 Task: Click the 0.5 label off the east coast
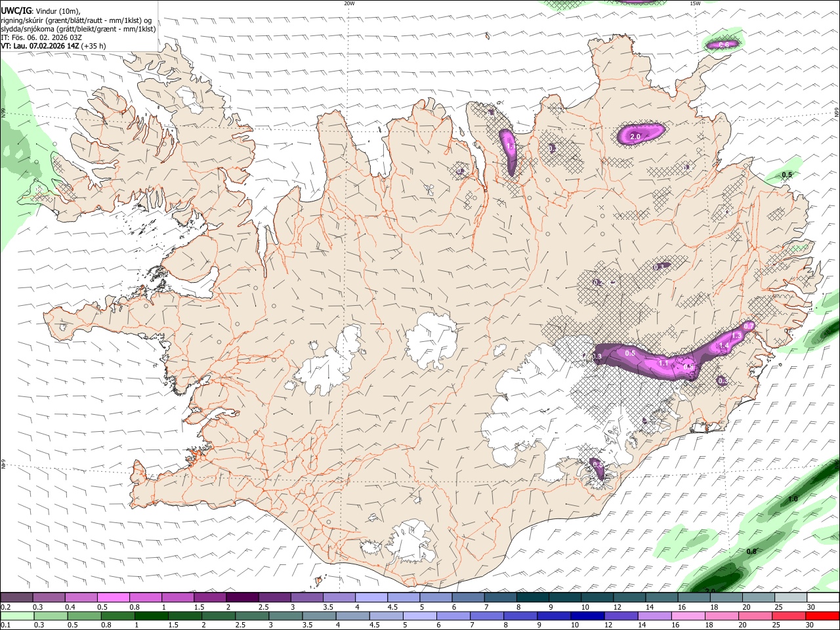(787, 175)
